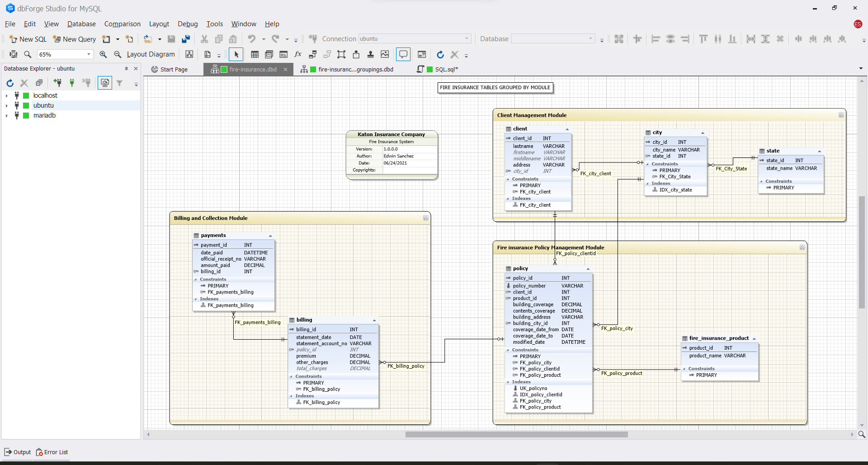The height and width of the screenshot is (465, 868).
Task: Click the Refresh icon in Database Explorer
Action: tap(10, 83)
